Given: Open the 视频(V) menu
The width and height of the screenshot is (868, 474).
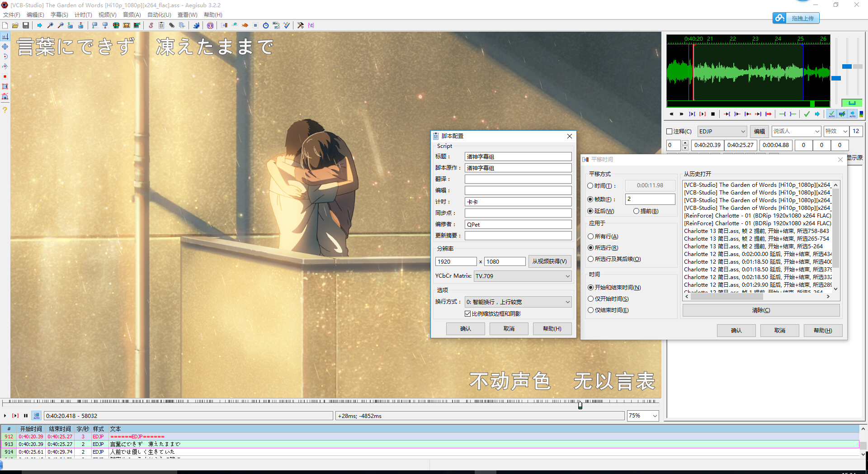Looking at the screenshot, I should pyautogui.click(x=108, y=15).
